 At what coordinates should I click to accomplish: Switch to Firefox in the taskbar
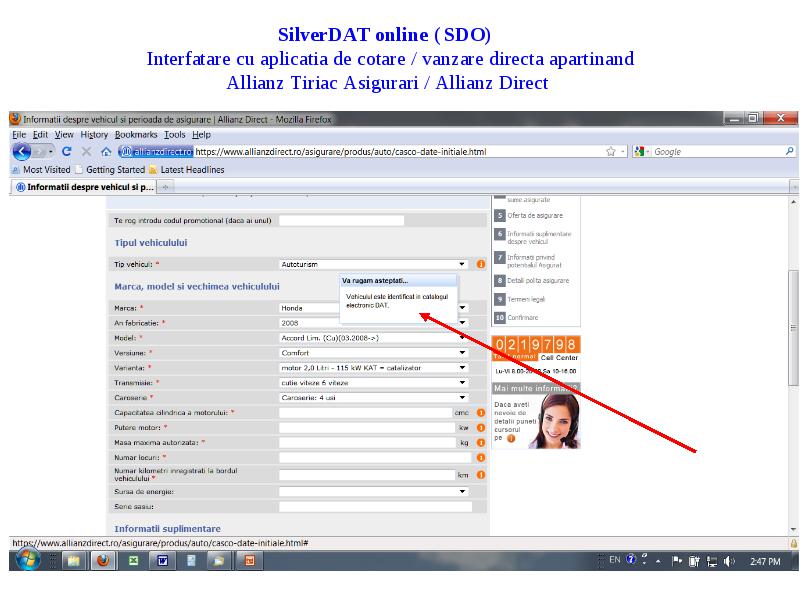103,561
